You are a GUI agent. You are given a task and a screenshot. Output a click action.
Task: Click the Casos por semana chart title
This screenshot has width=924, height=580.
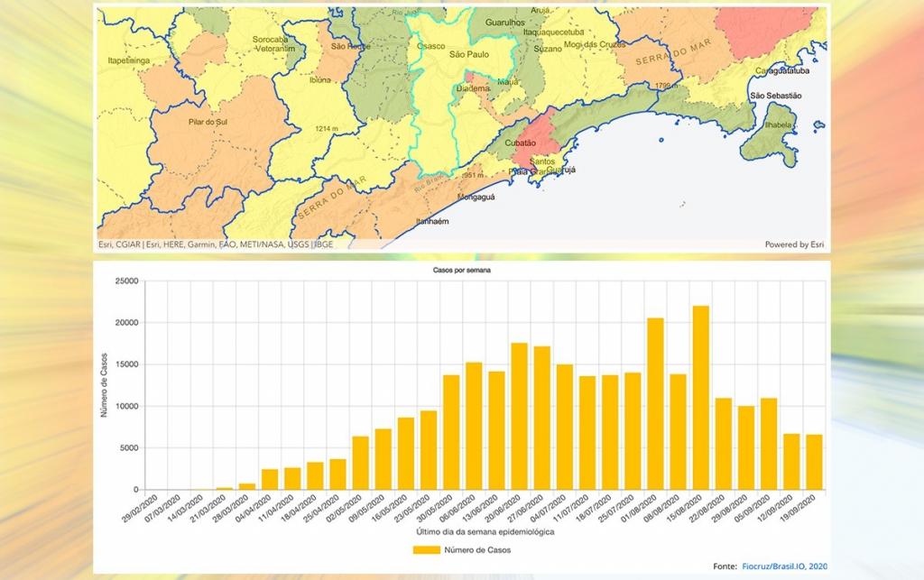coord(464,271)
